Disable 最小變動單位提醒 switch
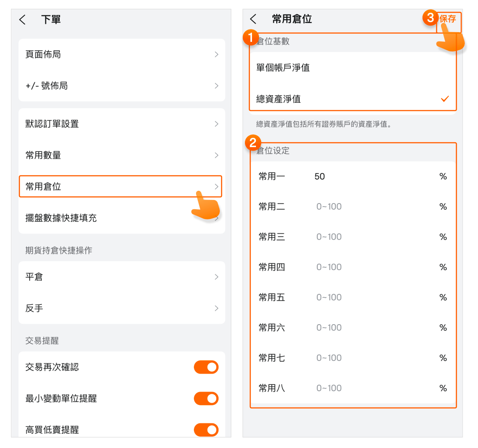 (x=206, y=399)
